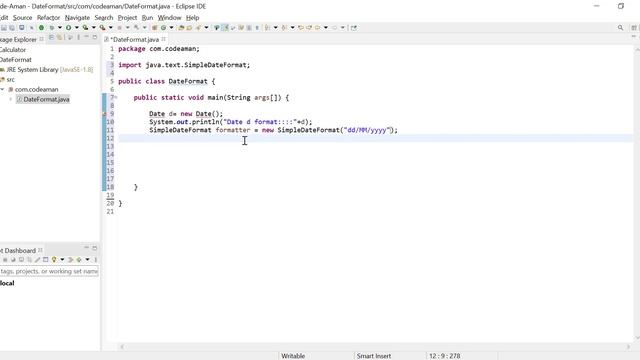Toggle Link with Editor in Package Explorer
The image size is (640, 360).
60,38
